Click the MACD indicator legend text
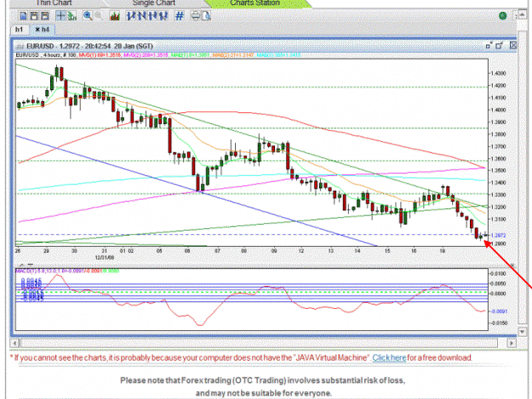The height and width of the screenshot is (399, 532). click(67, 271)
